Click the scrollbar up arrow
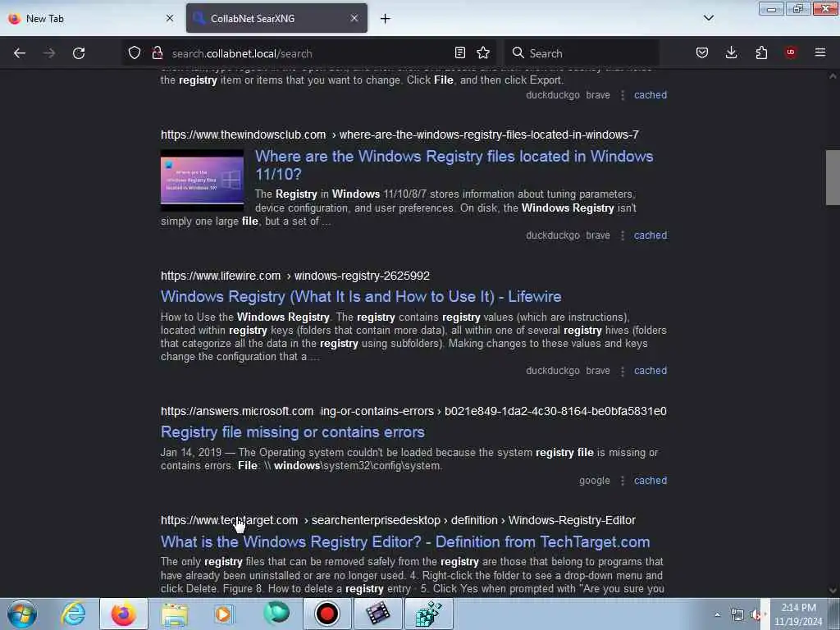This screenshot has height=630, width=840. click(x=833, y=76)
